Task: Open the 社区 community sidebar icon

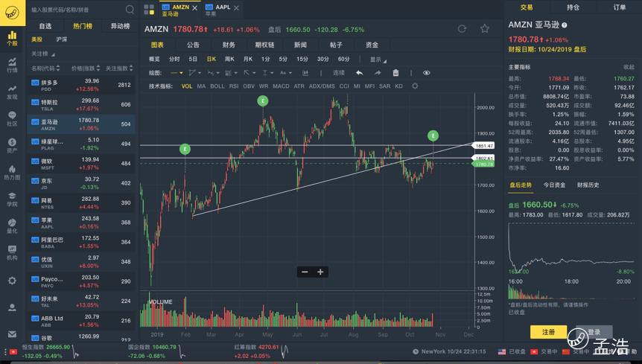Action: click(x=12, y=119)
